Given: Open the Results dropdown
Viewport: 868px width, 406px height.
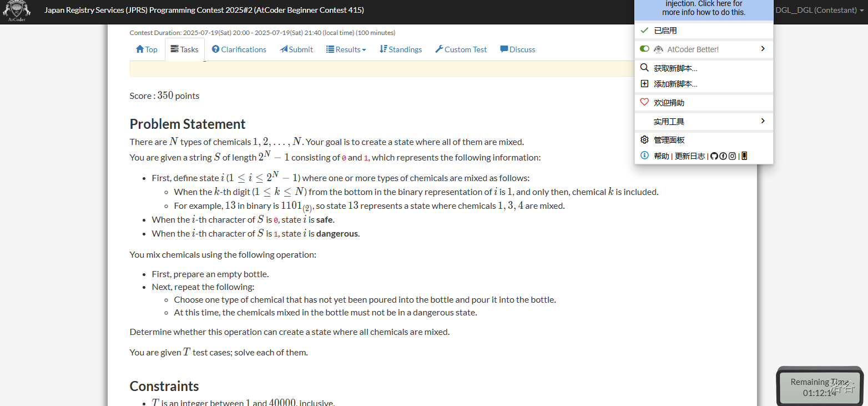Looking at the screenshot, I should 346,49.
